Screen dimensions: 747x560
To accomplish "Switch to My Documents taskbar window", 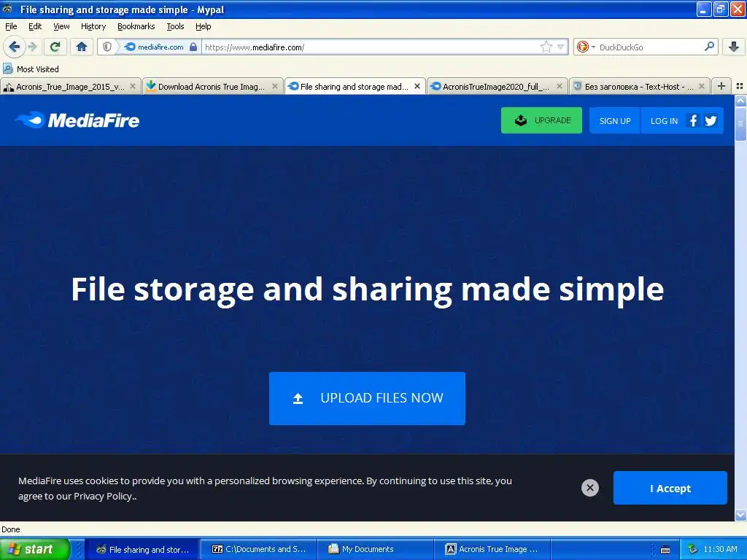I will pos(375,549).
